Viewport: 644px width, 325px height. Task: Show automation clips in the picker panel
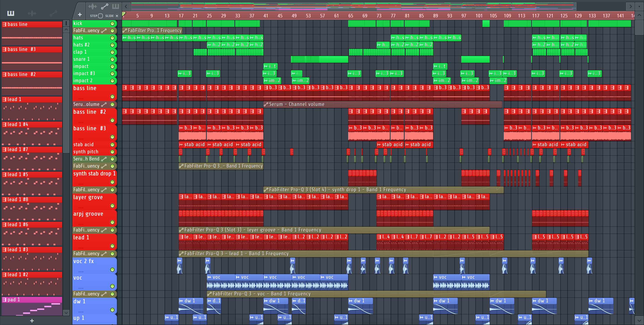point(53,13)
